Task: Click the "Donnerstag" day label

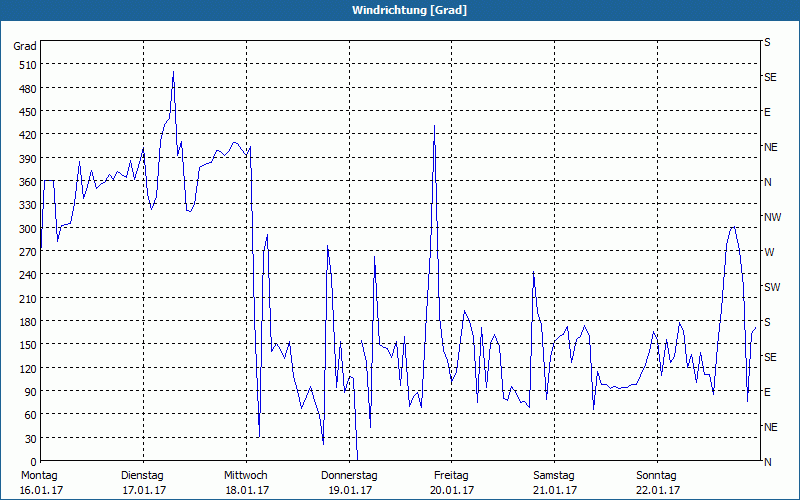Action: click(x=349, y=476)
